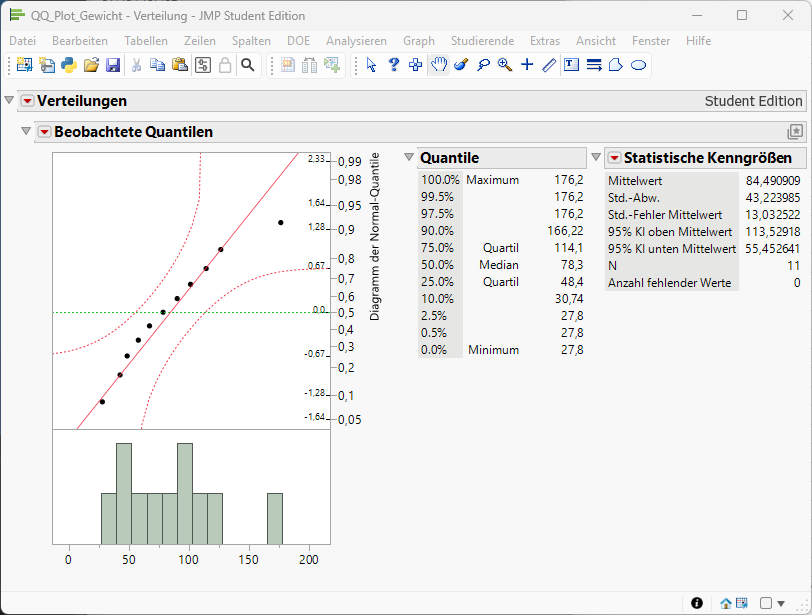Pick the Crosshairs tool

(x=527, y=65)
